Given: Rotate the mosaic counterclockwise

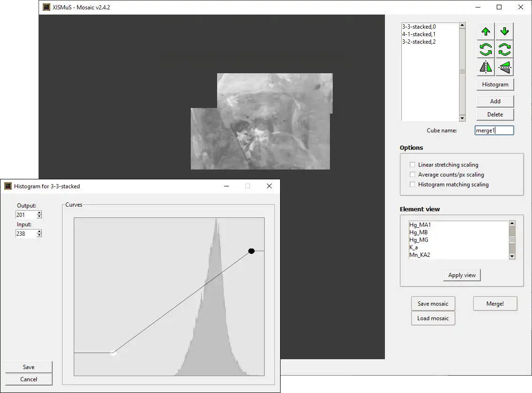Looking at the screenshot, I should tap(485, 49).
